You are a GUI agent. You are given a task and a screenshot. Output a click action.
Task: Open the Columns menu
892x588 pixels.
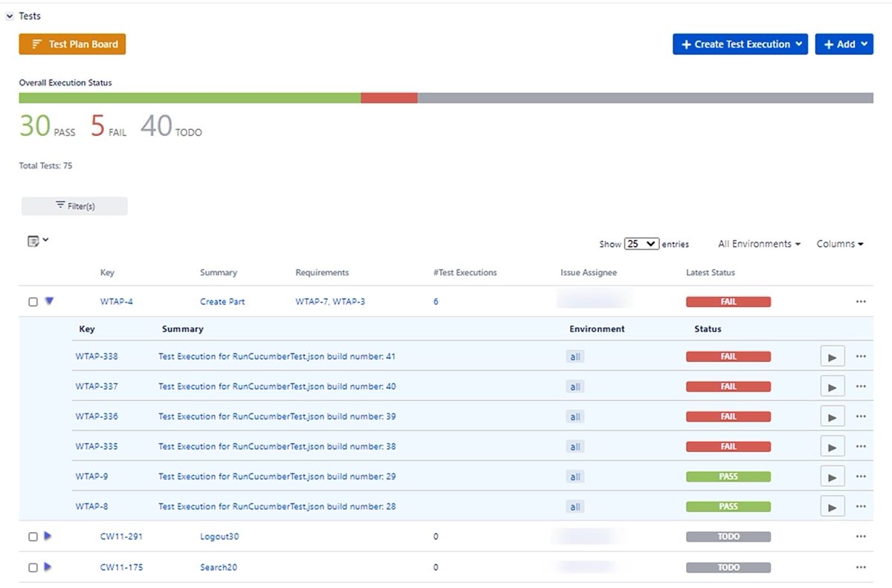tap(839, 244)
